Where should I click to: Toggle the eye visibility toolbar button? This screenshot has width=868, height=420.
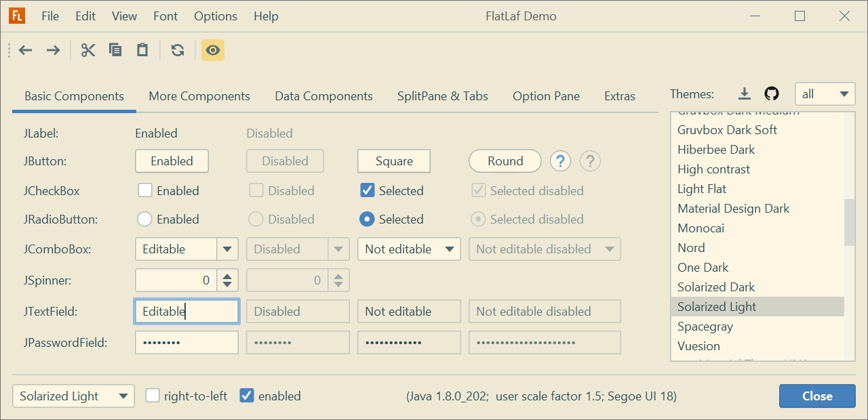click(x=213, y=50)
